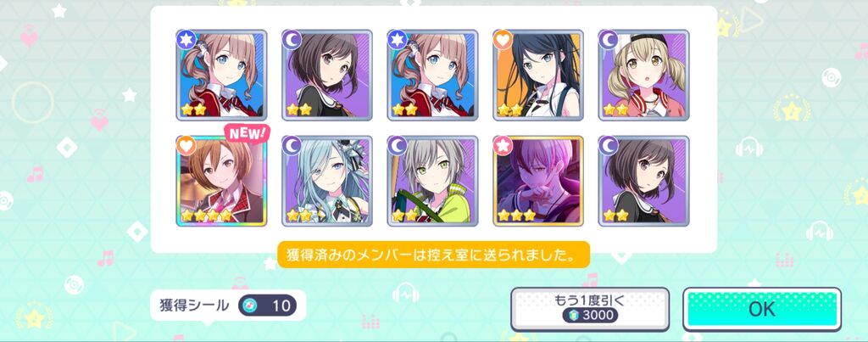Open the blonde twin-tail card with beanie
The height and width of the screenshot is (342, 868).
click(x=644, y=75)
